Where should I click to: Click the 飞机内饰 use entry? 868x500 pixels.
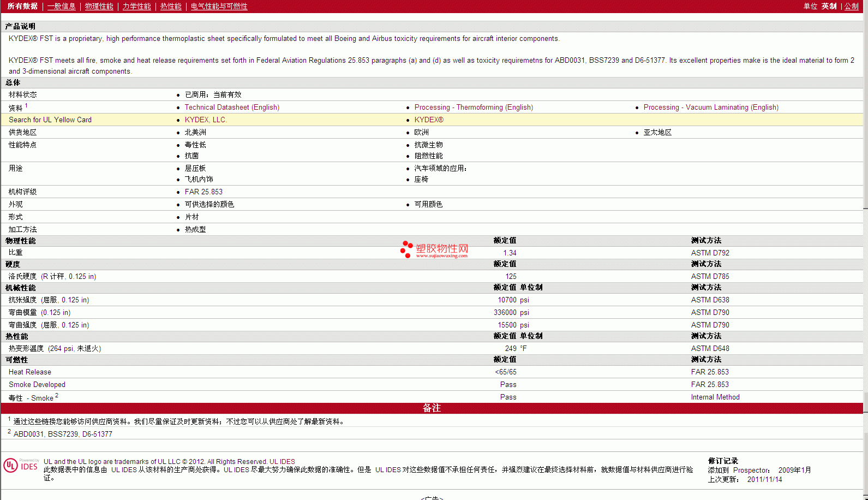tap(199, 180)
